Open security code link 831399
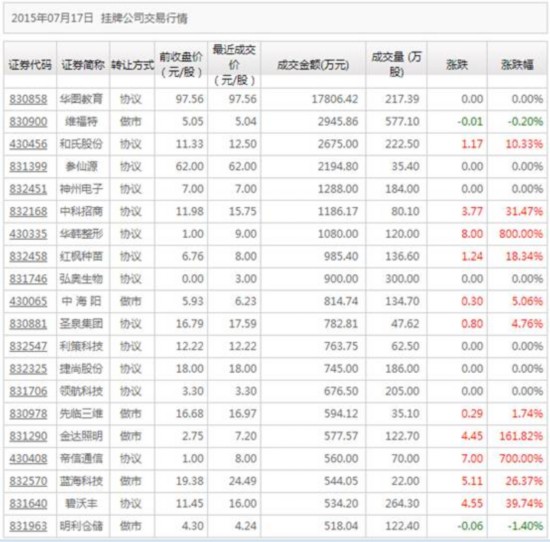 coord(28,167)
